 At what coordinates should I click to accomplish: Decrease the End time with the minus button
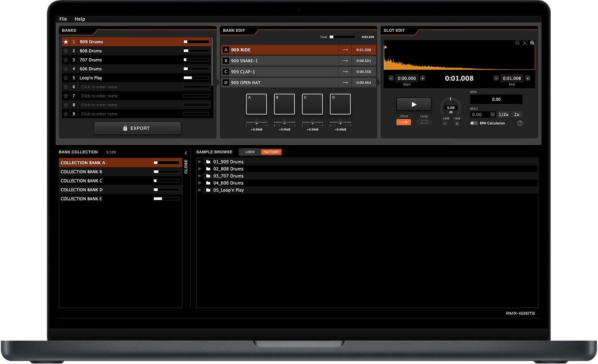(x=496, y=78)
